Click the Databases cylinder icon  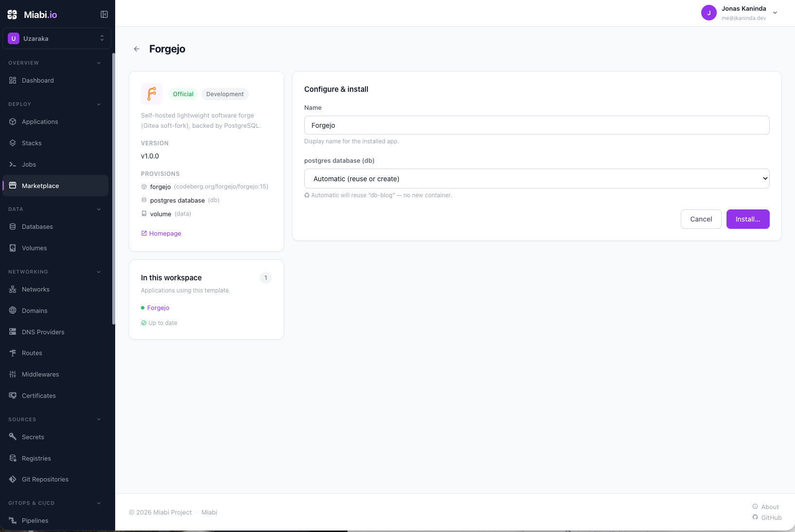point(13,227)
